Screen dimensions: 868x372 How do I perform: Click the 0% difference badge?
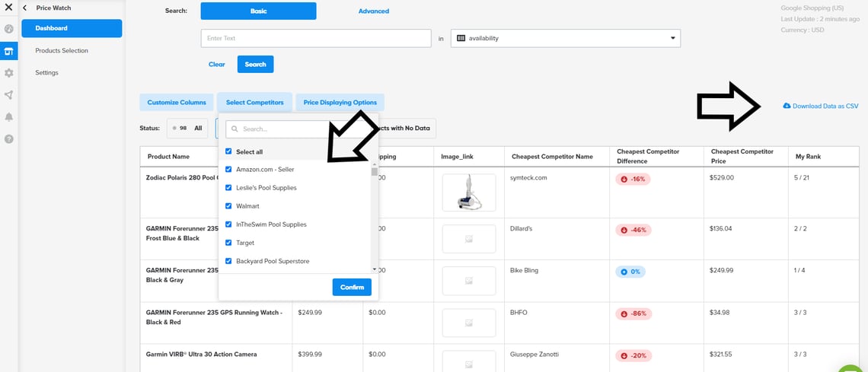tap(630, 272)
